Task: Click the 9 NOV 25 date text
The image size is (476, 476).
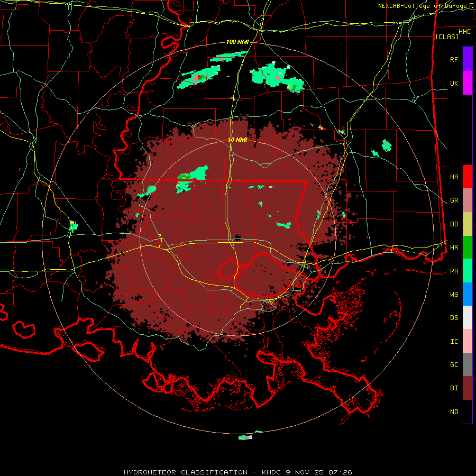Action: click(x=305, y=472)
